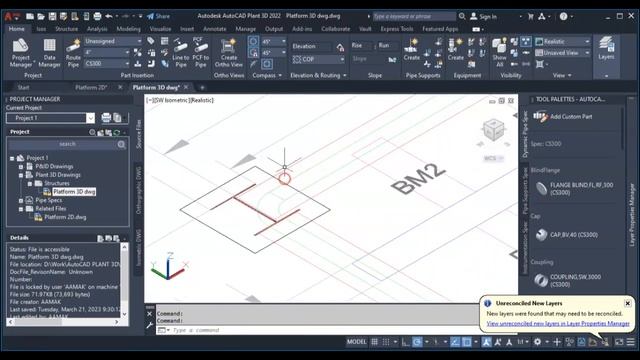
Task: Open the Project Manager ribbon button
Action: pos(20,53)
